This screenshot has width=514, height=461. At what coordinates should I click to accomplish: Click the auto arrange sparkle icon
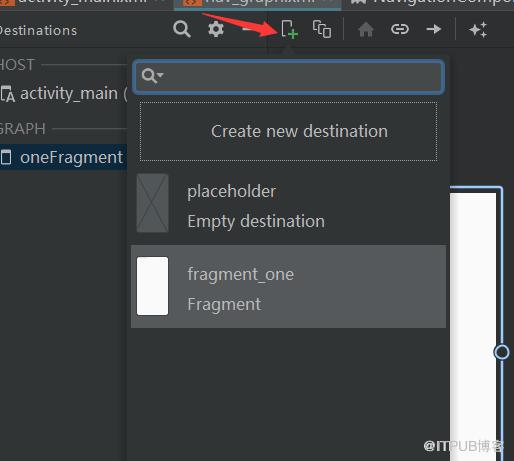click(478, 29)
